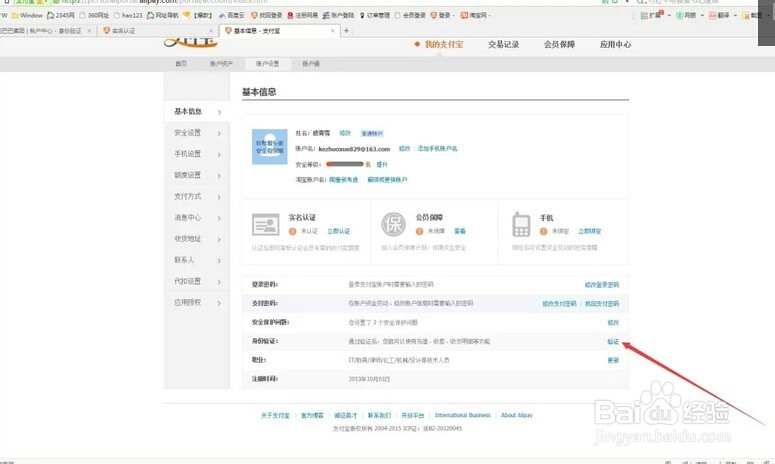The width and height of the screenshot is (775, 464).
Task: Open the 会员登录 bookmark
Action: (410, 15)
